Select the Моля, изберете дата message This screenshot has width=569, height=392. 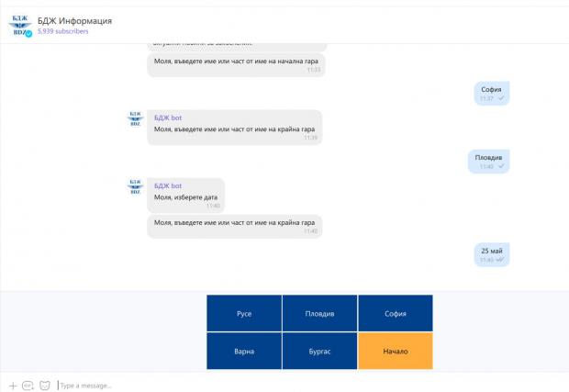pyautogui.click(x=185, y=196)
